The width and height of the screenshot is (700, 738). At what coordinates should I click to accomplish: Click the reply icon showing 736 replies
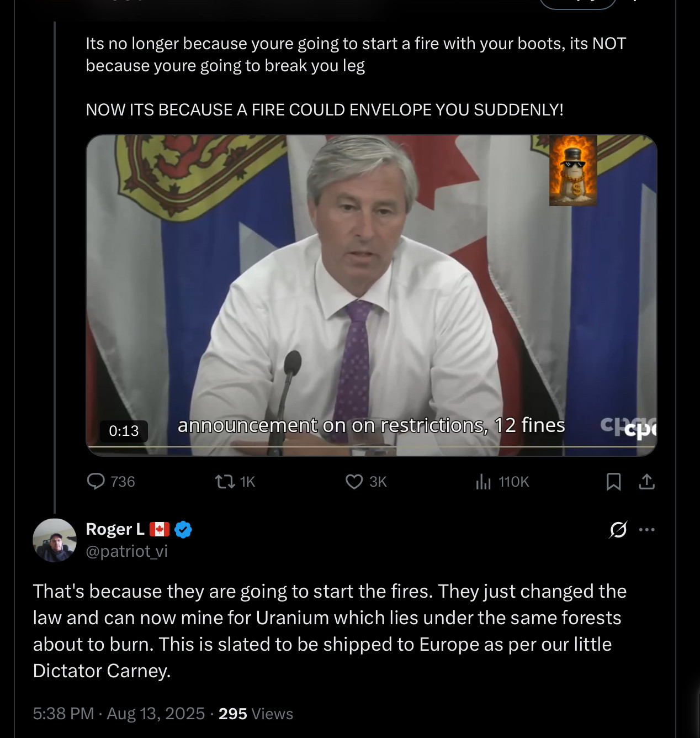click(96, 482)
